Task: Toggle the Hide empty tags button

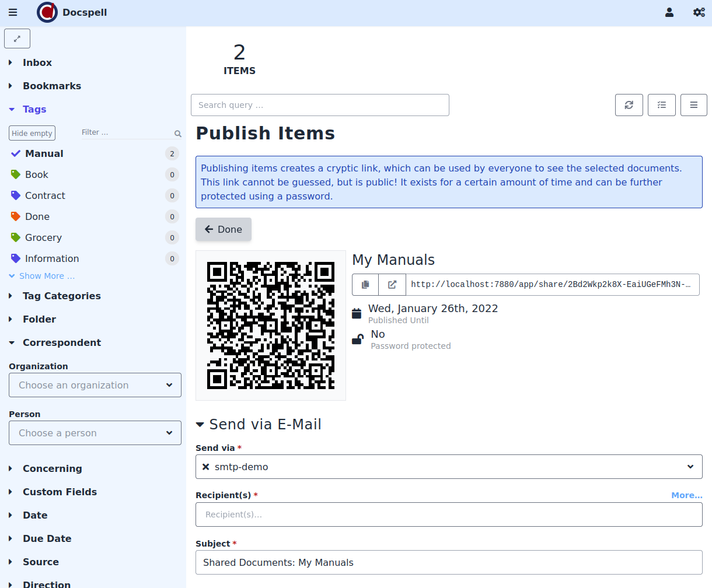Action: pos(32,133)
